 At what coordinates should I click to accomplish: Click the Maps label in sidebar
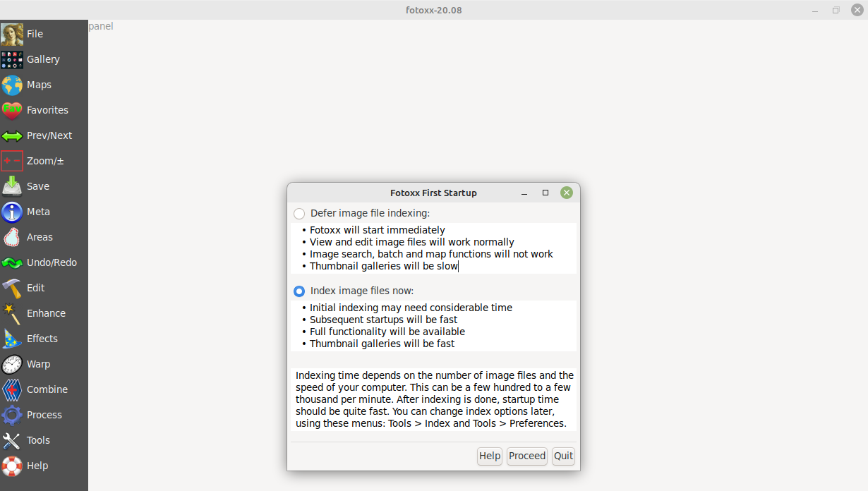[x=39, y=85]
